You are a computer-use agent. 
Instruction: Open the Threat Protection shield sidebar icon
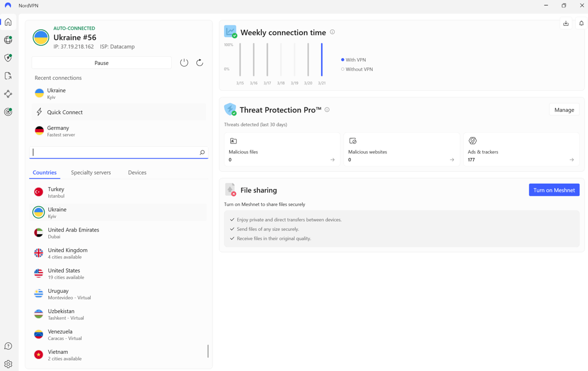pos(8,58)
